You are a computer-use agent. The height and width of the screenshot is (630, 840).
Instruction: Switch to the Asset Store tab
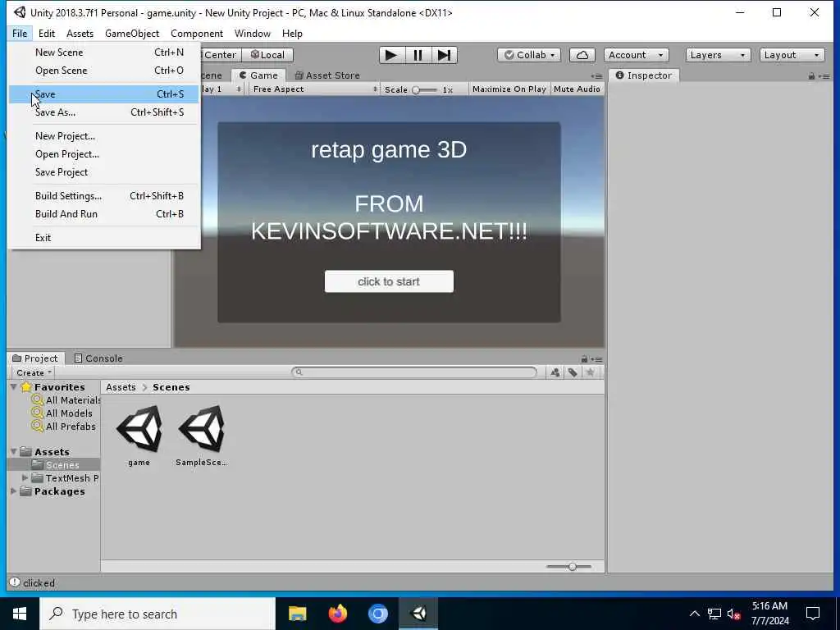(x=326, y=75)
